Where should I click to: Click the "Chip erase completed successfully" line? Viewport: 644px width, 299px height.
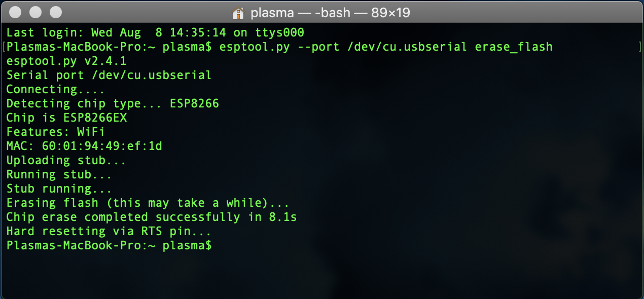[x=151, y=217]
